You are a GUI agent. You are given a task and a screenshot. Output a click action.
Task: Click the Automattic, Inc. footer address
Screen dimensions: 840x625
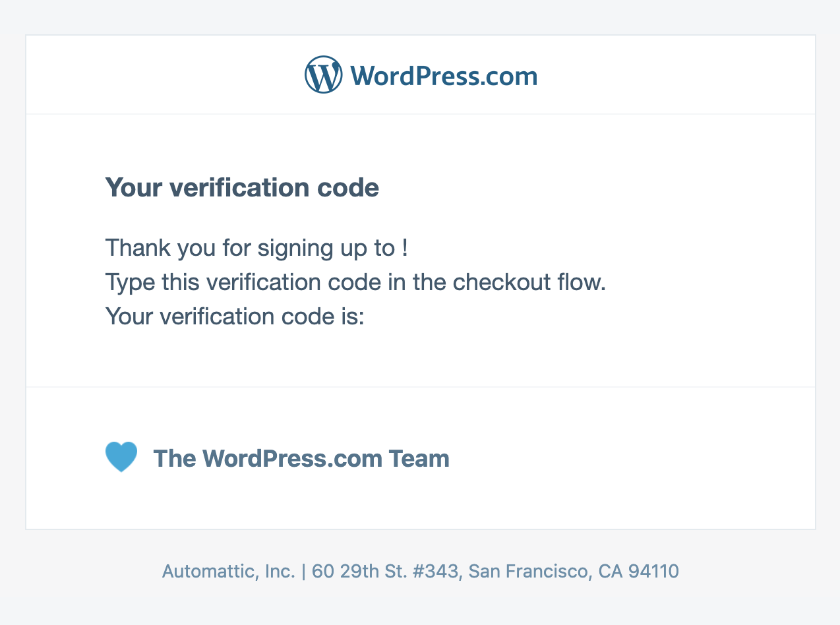coord(421,571)
